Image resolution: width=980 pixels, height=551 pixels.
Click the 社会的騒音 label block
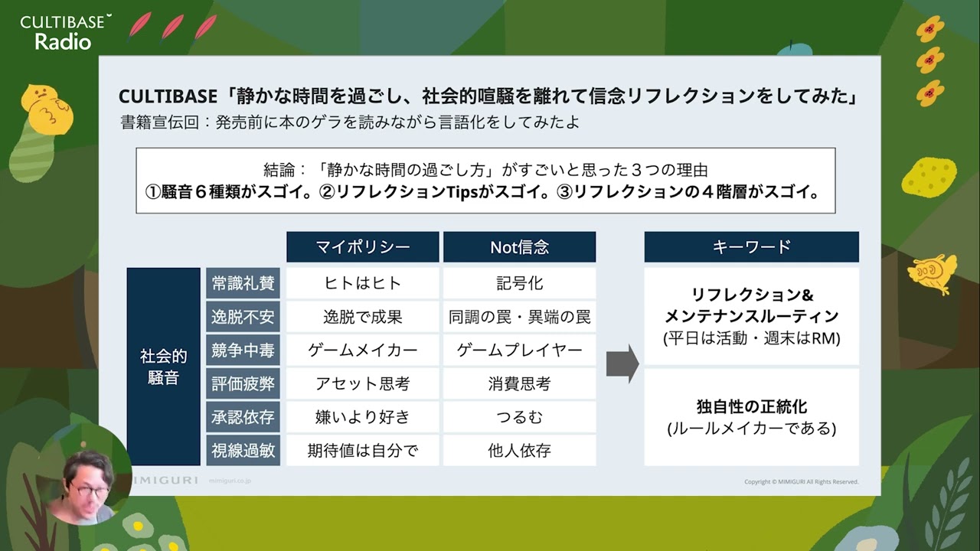point(164,367)
